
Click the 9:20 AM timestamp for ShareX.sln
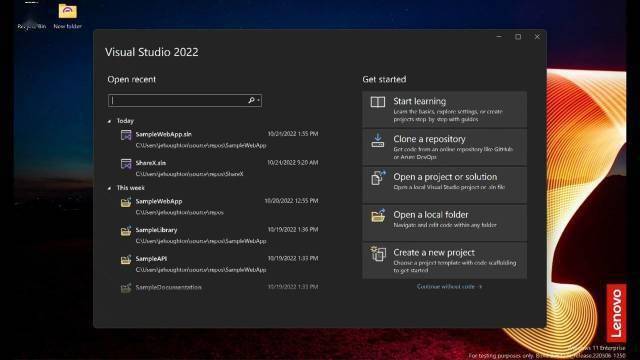293,162
